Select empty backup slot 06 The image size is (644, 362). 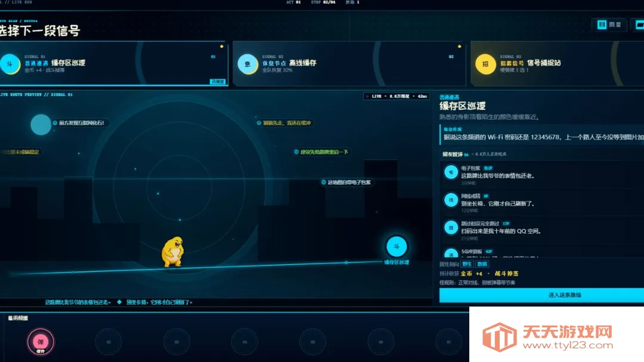click(x=380, y=342)
